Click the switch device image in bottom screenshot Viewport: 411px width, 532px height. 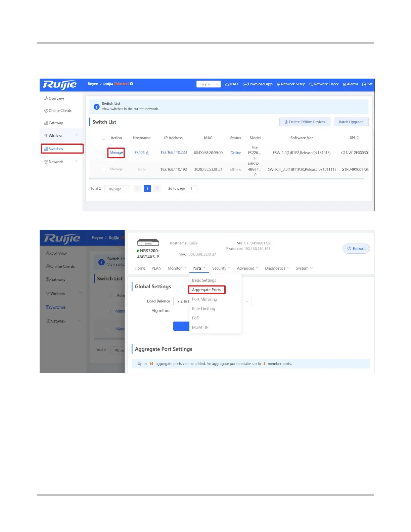point(148,242)
